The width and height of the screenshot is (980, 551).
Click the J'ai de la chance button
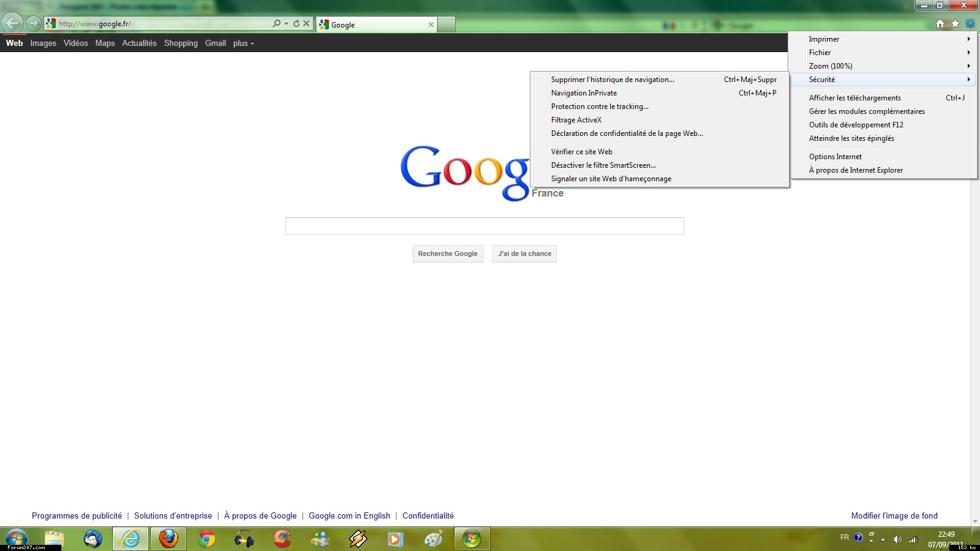tap(524, 253)
